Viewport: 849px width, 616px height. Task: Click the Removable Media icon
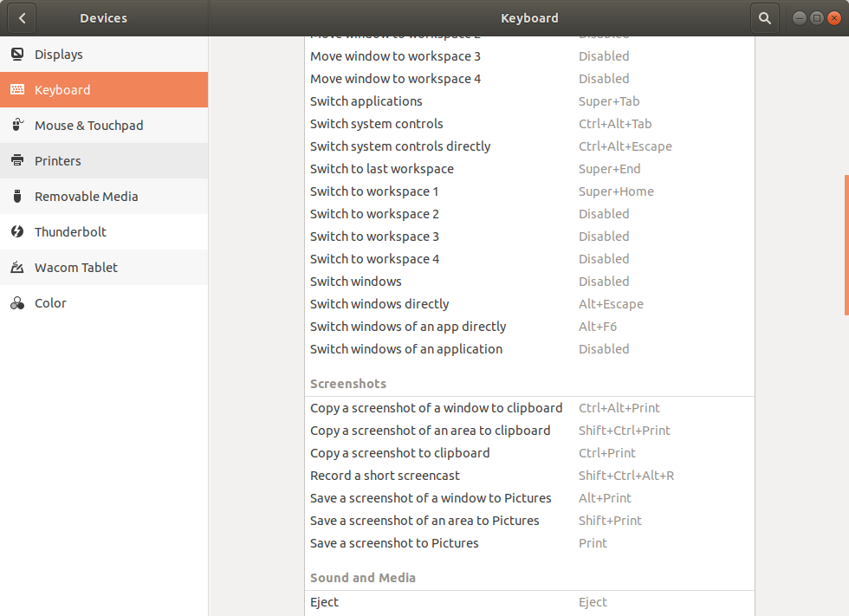coord(19,196)
